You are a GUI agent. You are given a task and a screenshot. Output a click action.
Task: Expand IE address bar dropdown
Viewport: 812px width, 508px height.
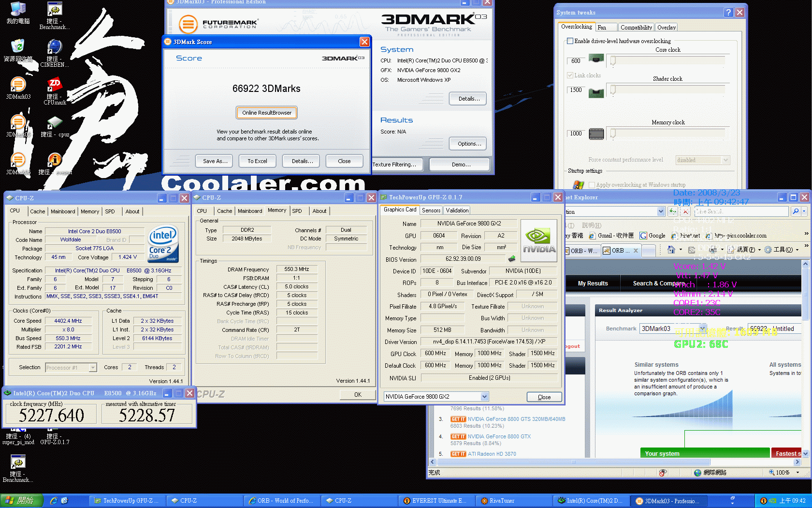point(661,211)
